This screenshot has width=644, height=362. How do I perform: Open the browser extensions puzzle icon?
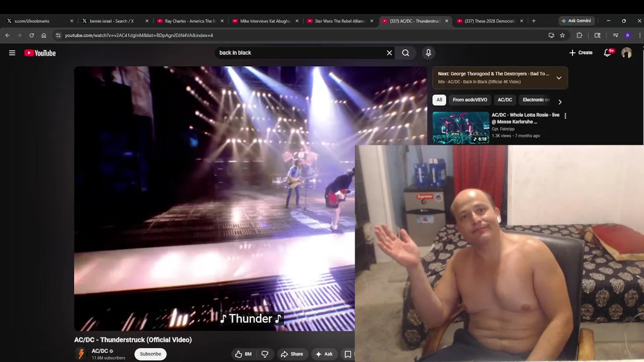click(580, 35)
